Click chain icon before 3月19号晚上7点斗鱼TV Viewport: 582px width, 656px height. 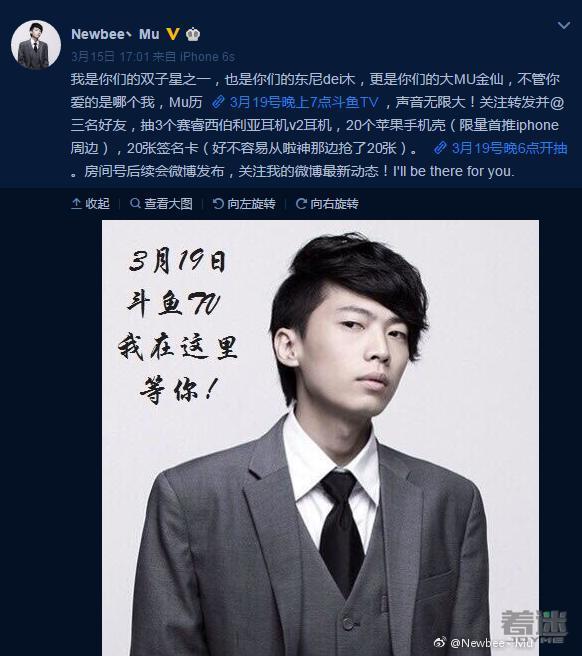(218, 102)
